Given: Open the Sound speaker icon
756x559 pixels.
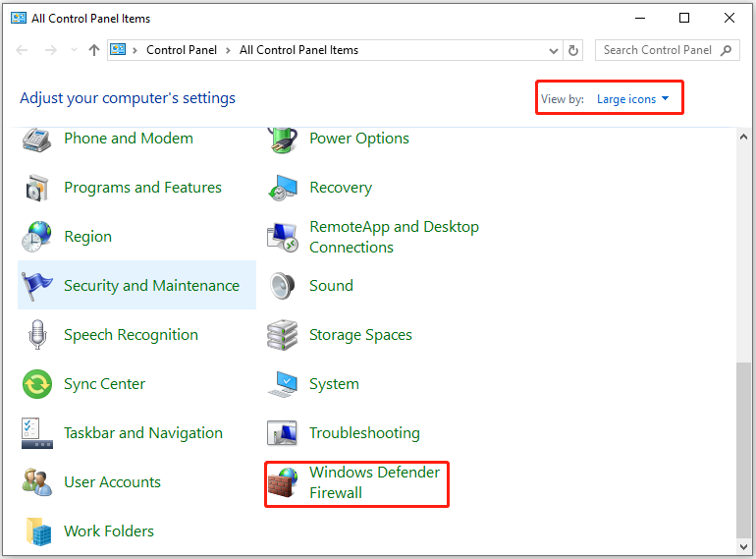Looking at the screenshot, I should pyautogui.click(x=283, y=286).
